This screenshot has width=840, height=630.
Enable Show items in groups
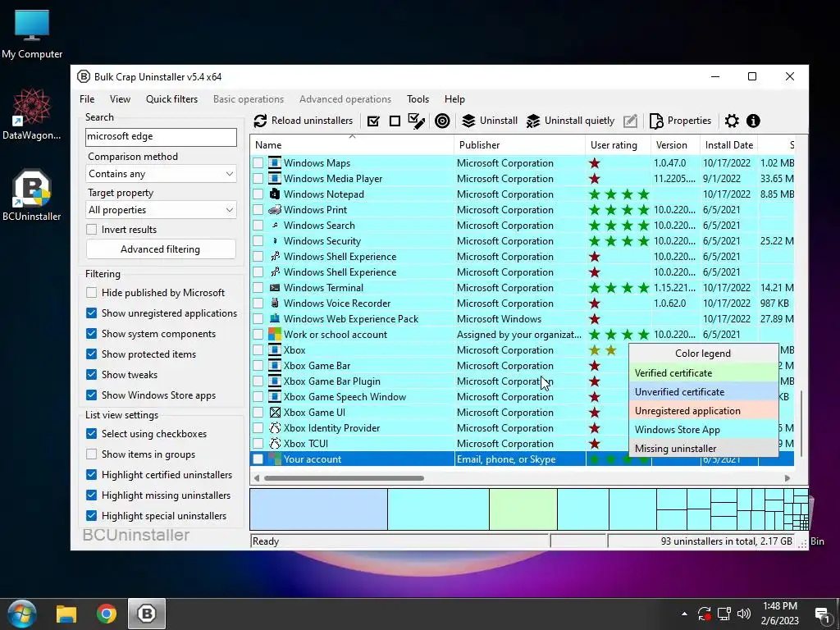point(92,454)
